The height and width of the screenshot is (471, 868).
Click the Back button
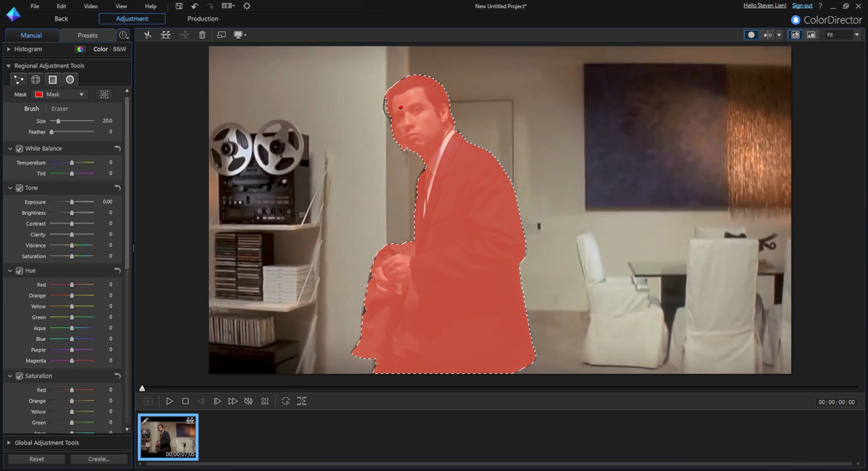[61, 18]
